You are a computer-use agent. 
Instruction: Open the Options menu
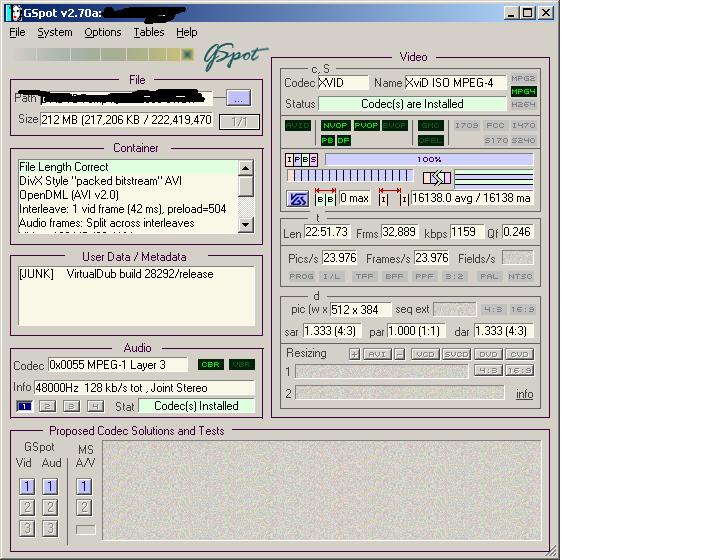[103, 32]
